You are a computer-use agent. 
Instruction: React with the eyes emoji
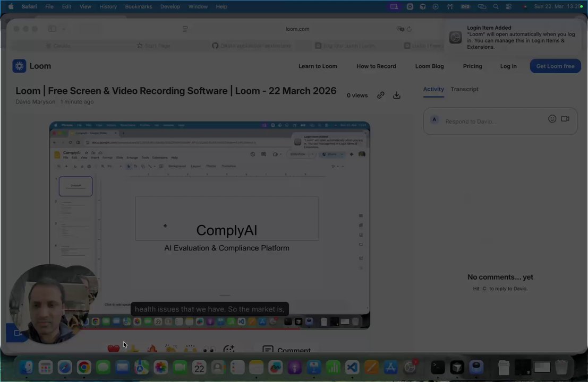pyautogui.click(x=209, y=350)
